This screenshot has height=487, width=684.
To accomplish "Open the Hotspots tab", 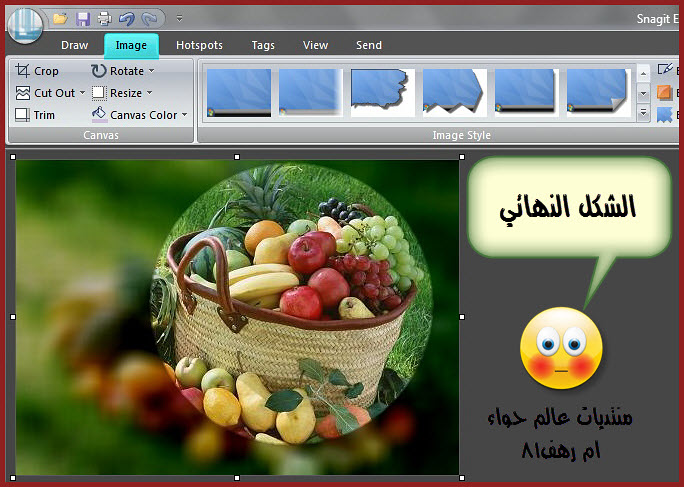I will [x=199, y=45].
